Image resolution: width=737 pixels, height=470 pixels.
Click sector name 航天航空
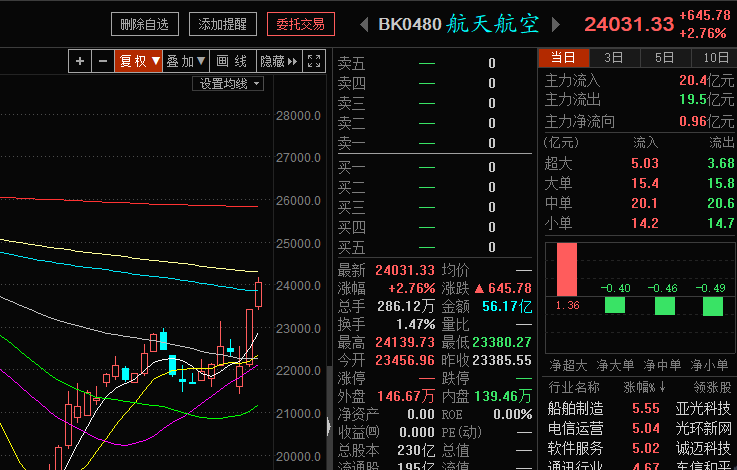coord(492,24)
